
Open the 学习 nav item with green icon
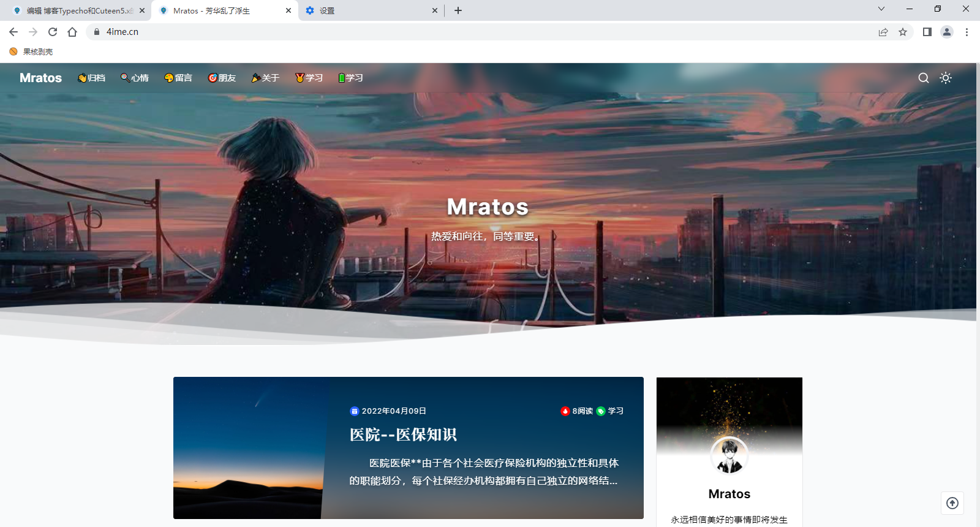coord(350,78)
